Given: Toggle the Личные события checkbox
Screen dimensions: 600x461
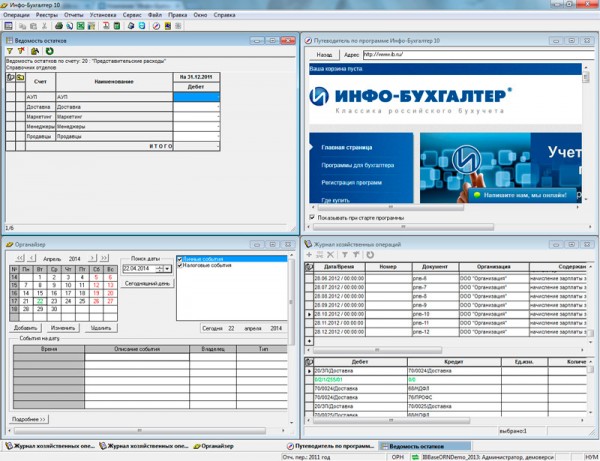Looking at the screenshot, I should (x=179, y=259).
